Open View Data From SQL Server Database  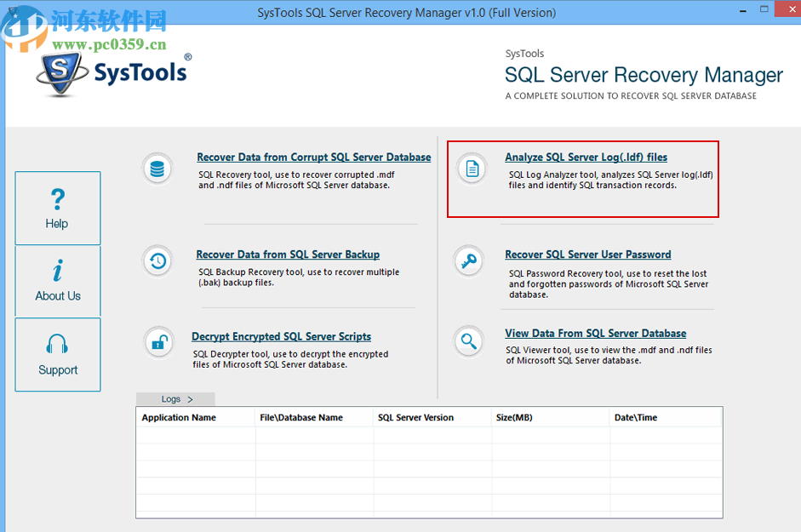click(x=595, y=333)
